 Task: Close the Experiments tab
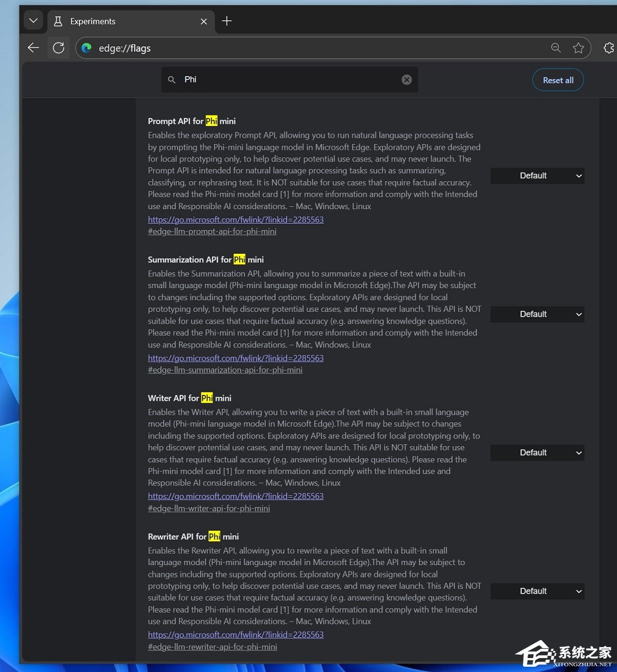pyautogui.click(x=204, y=21)
